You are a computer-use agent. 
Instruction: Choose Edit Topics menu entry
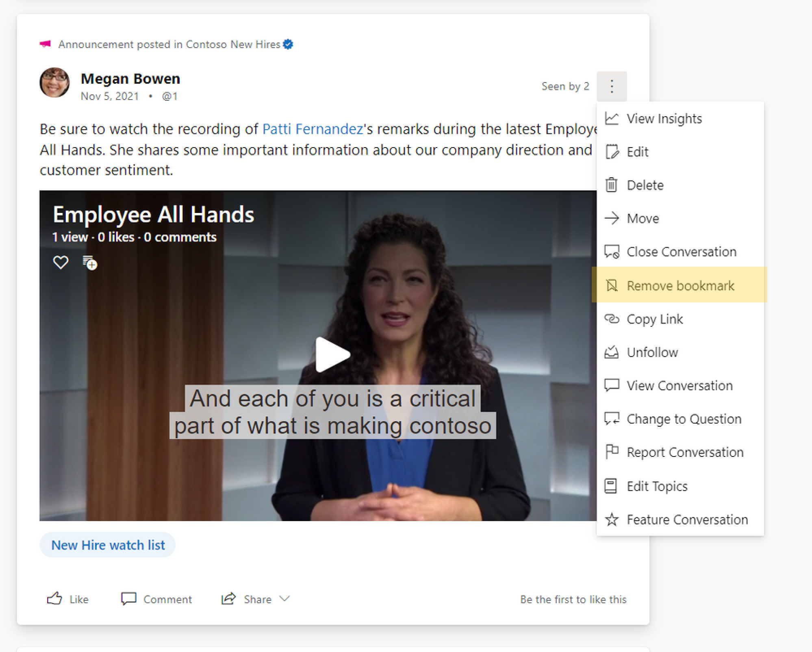(680, 486)
